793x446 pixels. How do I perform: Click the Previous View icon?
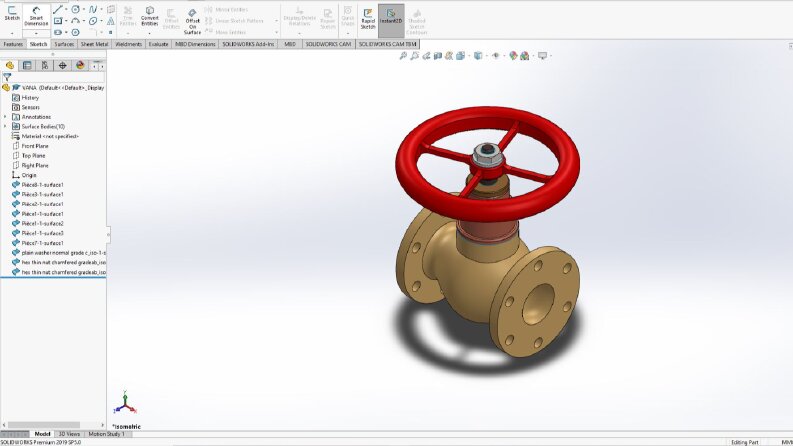(426, 56)
